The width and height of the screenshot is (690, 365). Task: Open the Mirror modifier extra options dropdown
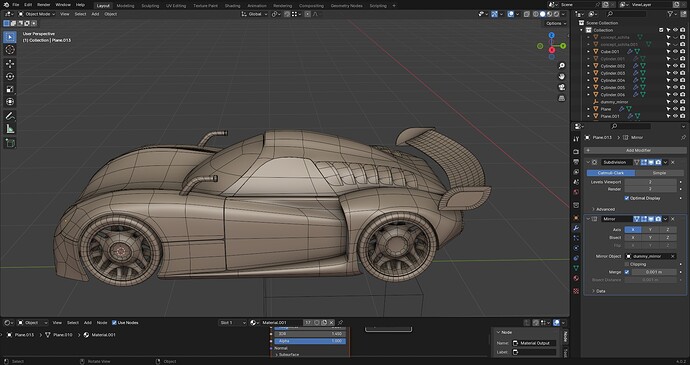[x=665, y=219]
